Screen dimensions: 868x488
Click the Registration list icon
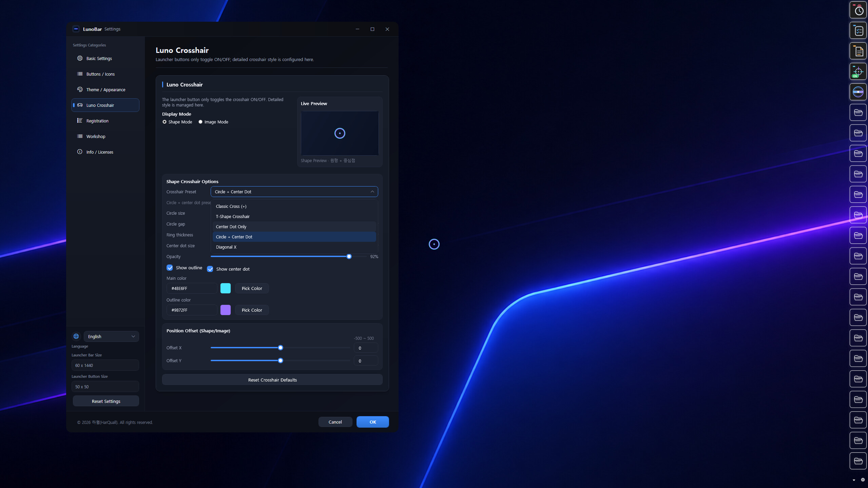click(80, 121)
